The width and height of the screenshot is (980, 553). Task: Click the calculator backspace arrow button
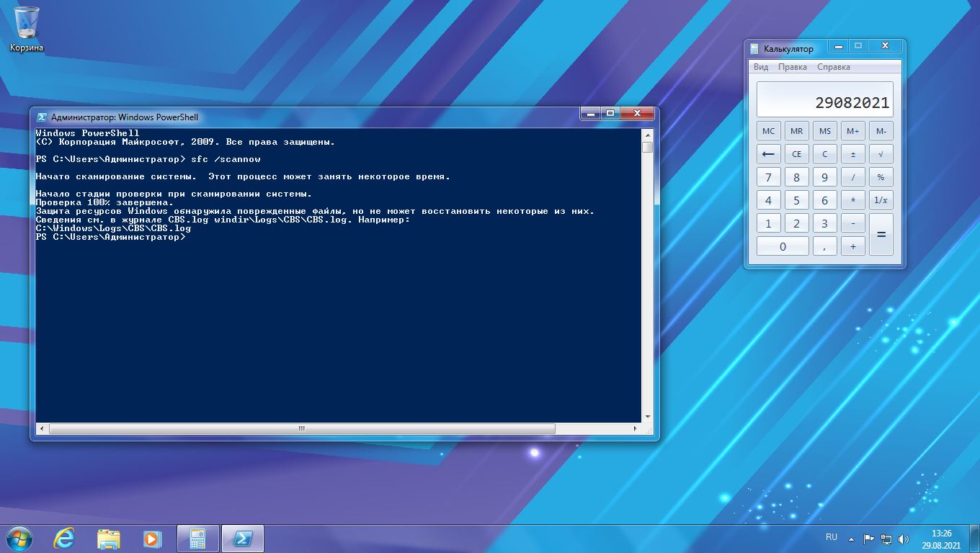click(768, 154)
